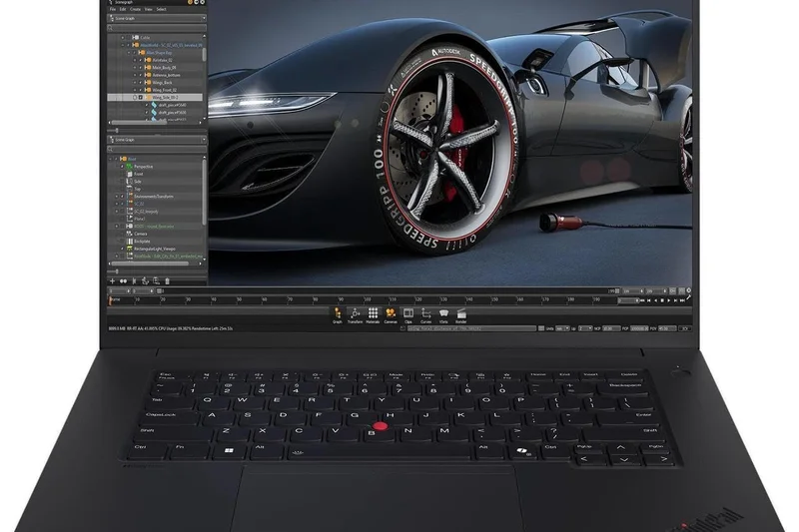799x532 pixels.
Task: Click the copy icon left of paste icon
Action: [x=145, y=281]
